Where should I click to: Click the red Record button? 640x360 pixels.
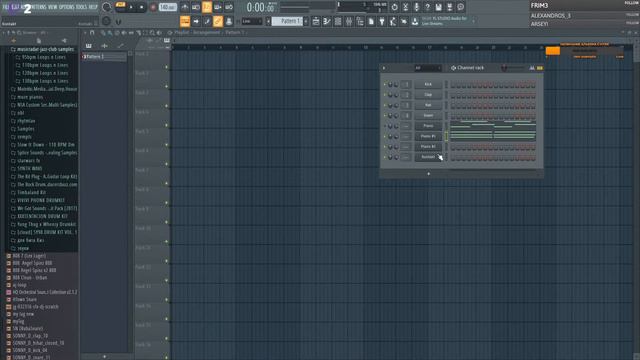153,7
